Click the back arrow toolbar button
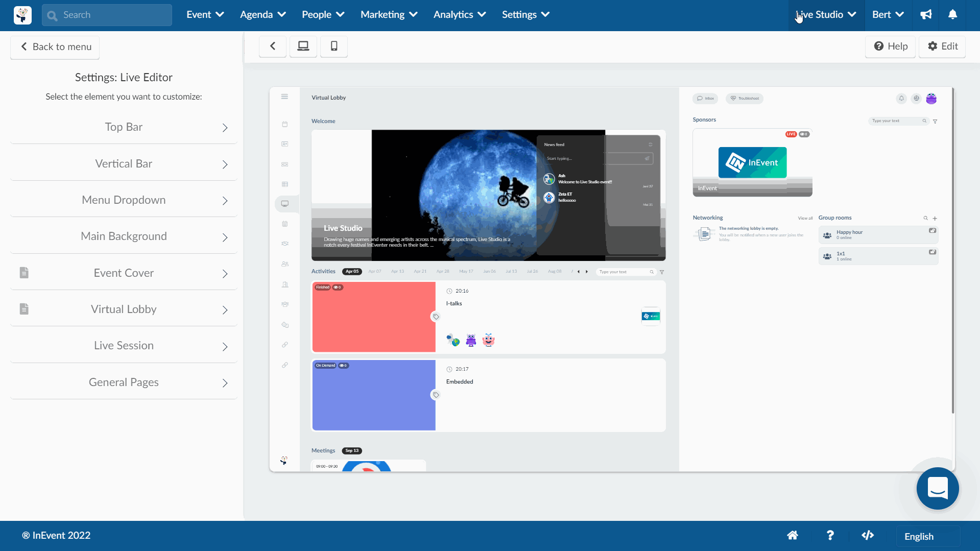The image size is (980, 551). pos(273,46)
